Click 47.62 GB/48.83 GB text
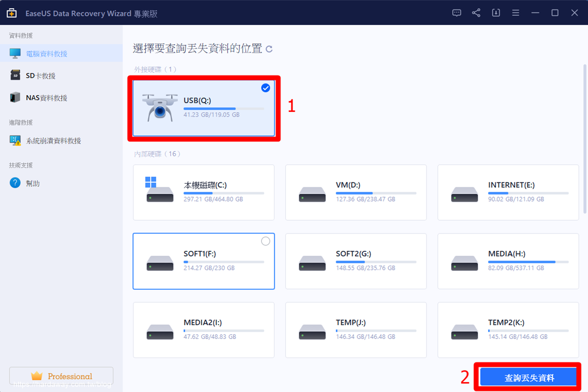 point(210,337)
